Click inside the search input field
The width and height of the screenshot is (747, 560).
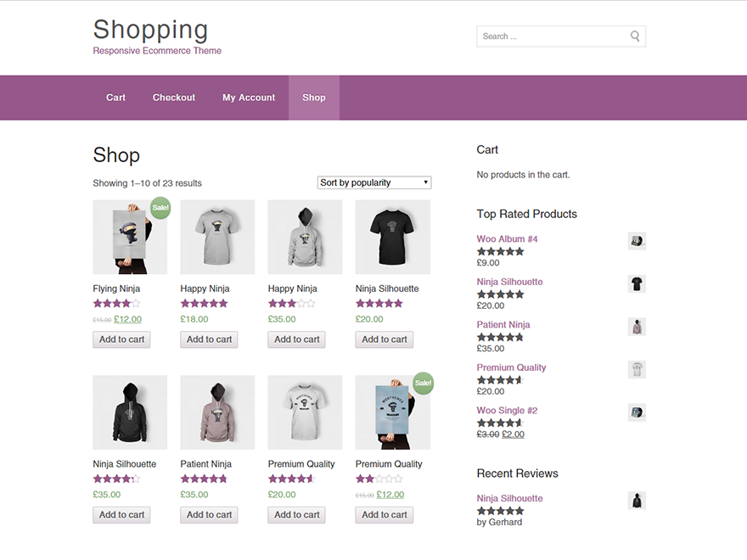click(552, 36)
